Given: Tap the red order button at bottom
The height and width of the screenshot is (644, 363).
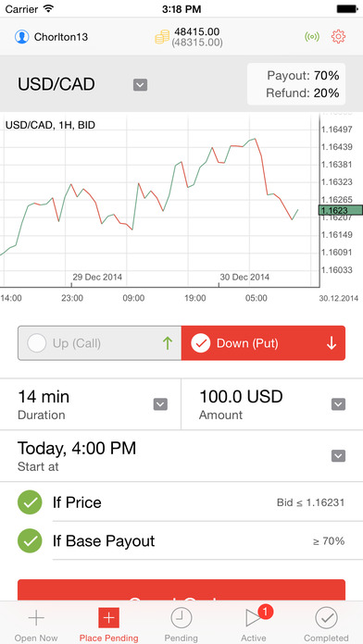Looking at the screenshot, I should [181, 590].
